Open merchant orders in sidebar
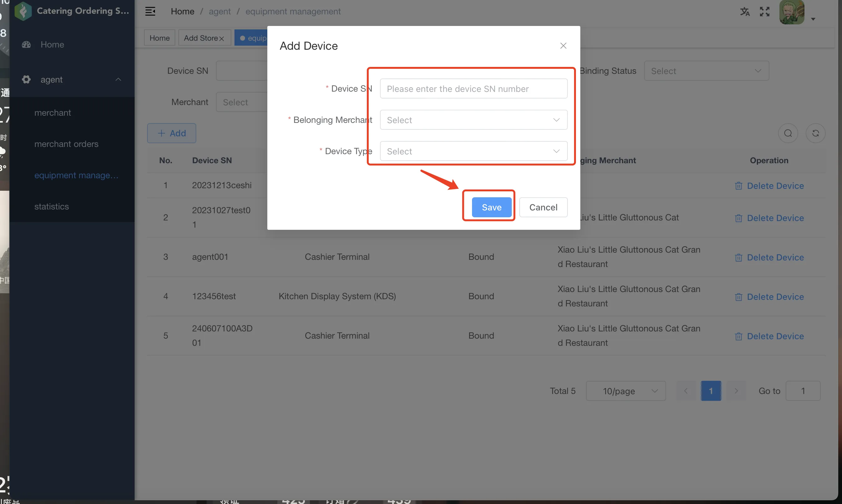 pos(66,144)
